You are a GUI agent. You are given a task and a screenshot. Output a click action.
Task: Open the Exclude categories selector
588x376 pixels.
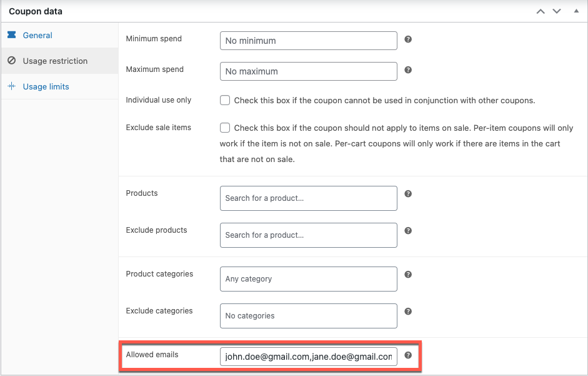(308, 316)
